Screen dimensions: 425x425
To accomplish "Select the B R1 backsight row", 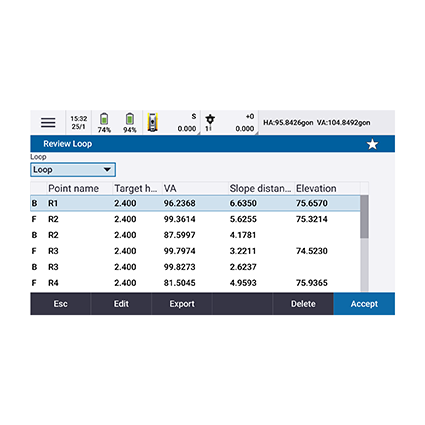I will [195, 203].
